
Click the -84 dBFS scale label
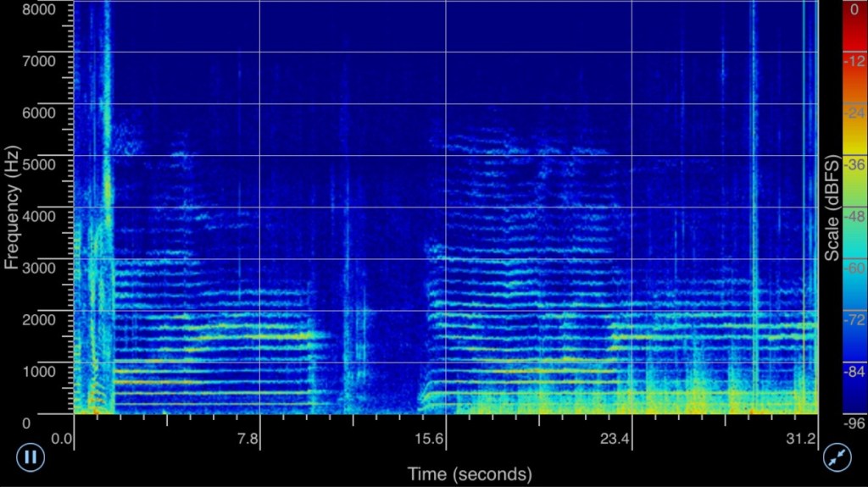[854, 371]
